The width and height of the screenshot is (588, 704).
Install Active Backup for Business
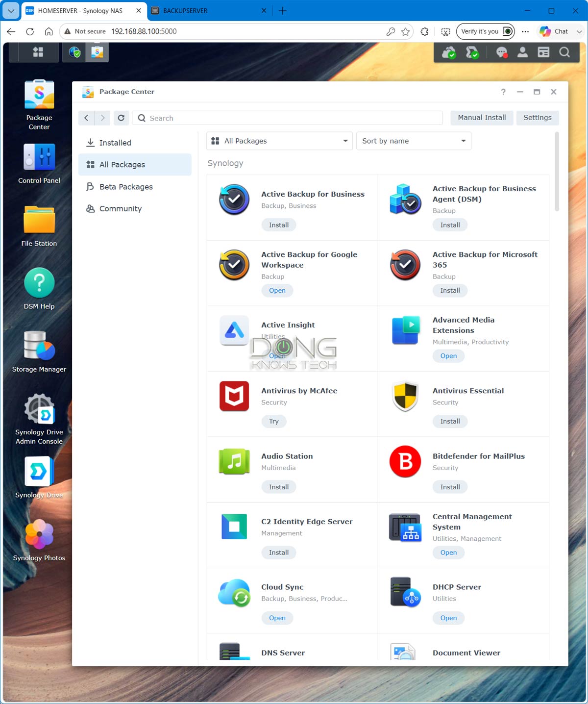279,225
